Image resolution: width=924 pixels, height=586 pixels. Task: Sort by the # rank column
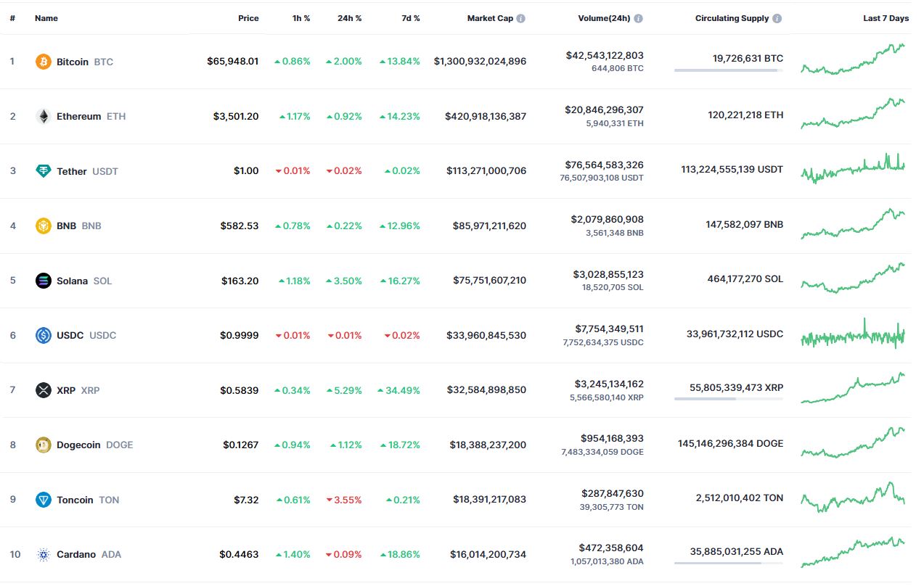click(x=12, y=18)
